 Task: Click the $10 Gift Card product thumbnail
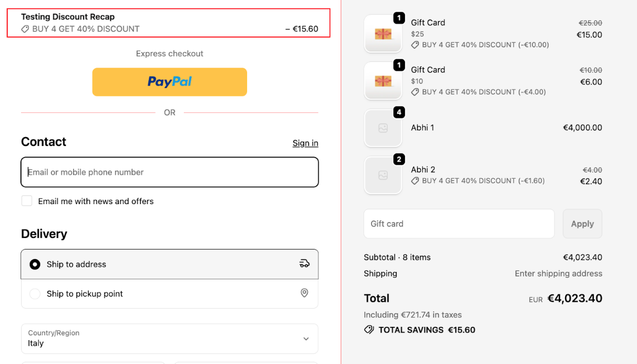(x=383, y=81)
